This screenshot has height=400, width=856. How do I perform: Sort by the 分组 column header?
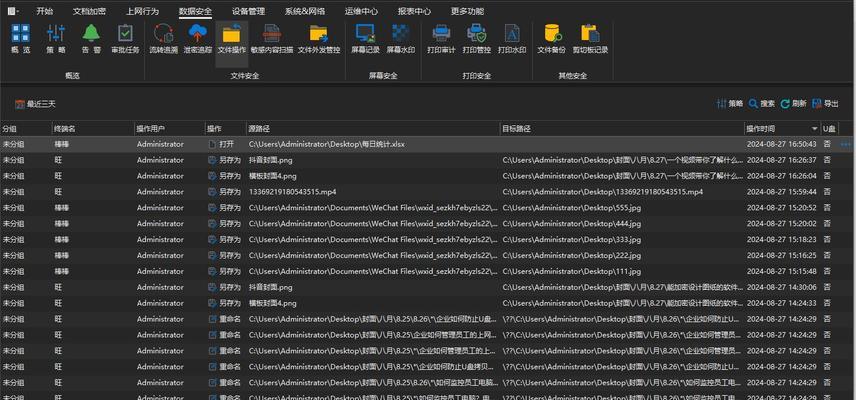26,129
